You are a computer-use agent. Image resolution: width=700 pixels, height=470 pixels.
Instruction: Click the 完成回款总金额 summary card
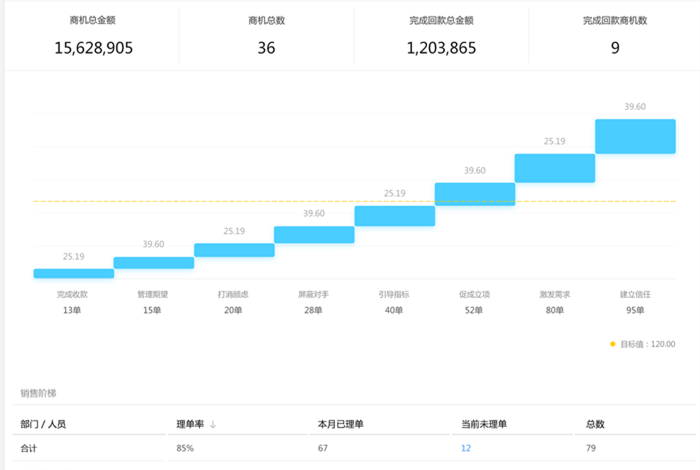tap(441, 36)
